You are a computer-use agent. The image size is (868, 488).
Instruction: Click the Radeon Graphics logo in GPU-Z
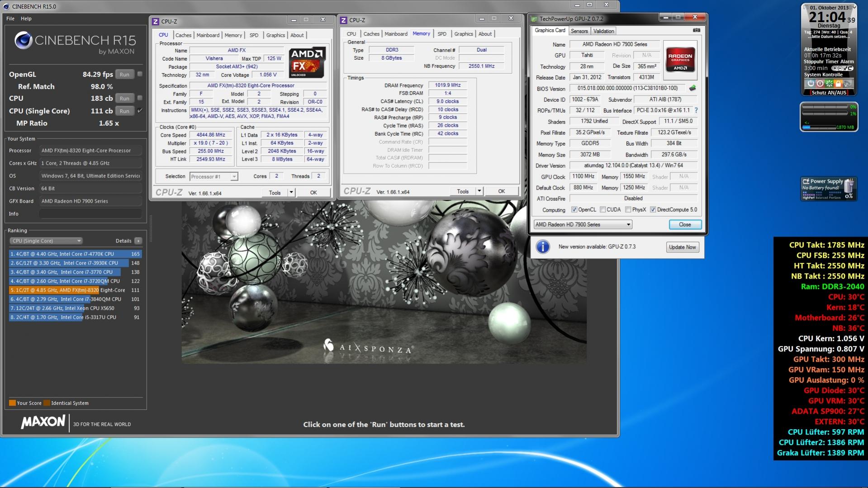click(680, 61)
